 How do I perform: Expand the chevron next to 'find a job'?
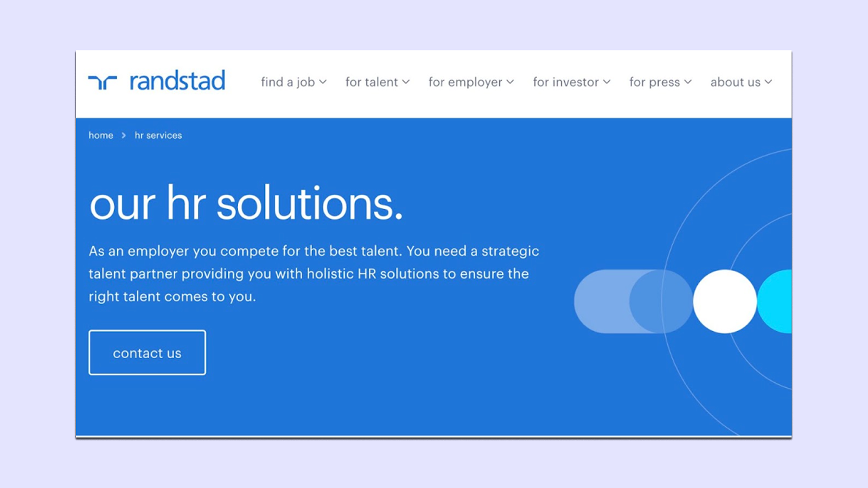323,82
